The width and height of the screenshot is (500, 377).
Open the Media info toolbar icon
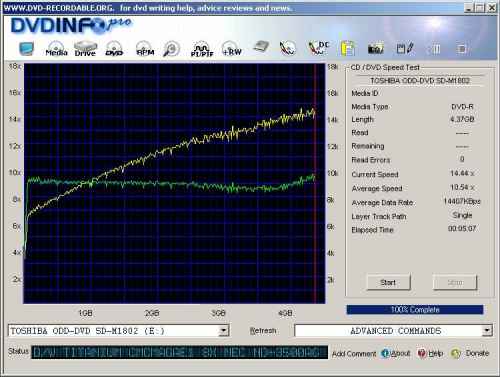(x=56, y=49)
